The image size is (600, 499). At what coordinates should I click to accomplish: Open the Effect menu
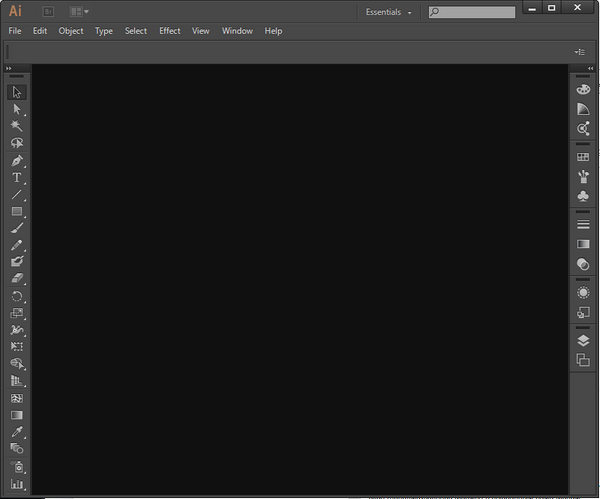[x=170, y=31]
